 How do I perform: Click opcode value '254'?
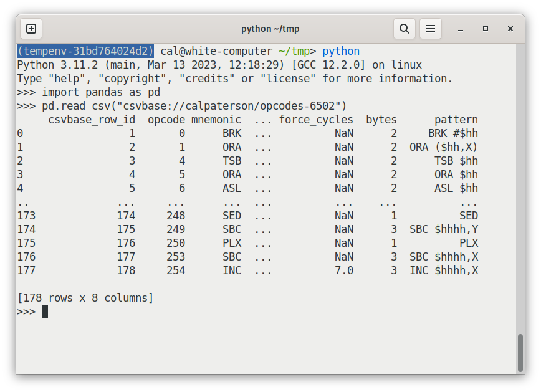[176, 270]
